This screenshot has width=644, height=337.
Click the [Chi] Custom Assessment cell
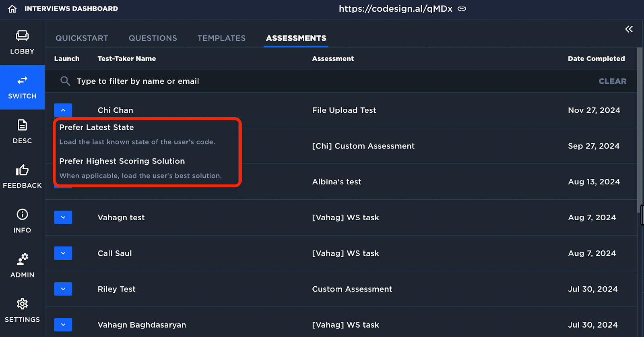pyautogui.click(x=363, y=146)
